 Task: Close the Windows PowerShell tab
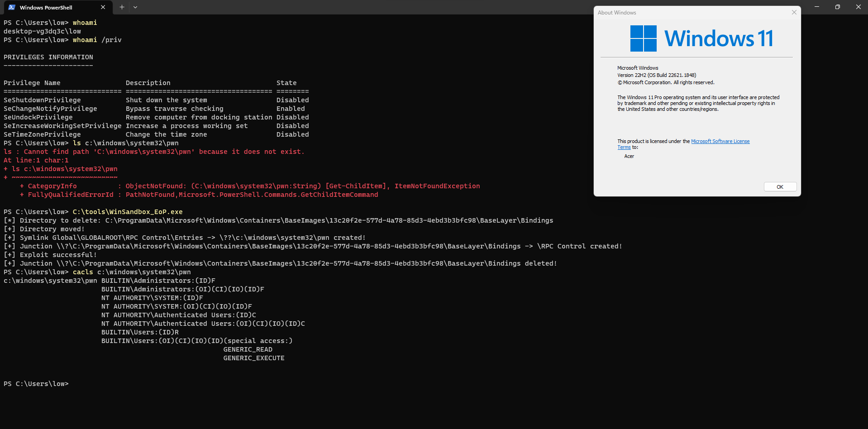pos(103,7)
